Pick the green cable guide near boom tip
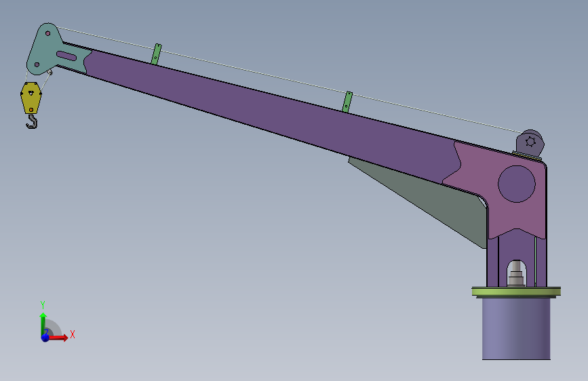 point(156,54)
